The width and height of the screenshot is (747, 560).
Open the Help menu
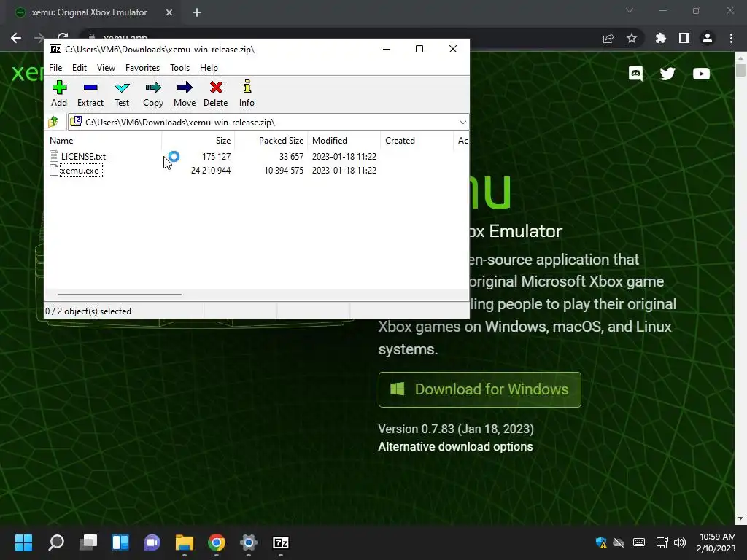click(x=209, y=68)
